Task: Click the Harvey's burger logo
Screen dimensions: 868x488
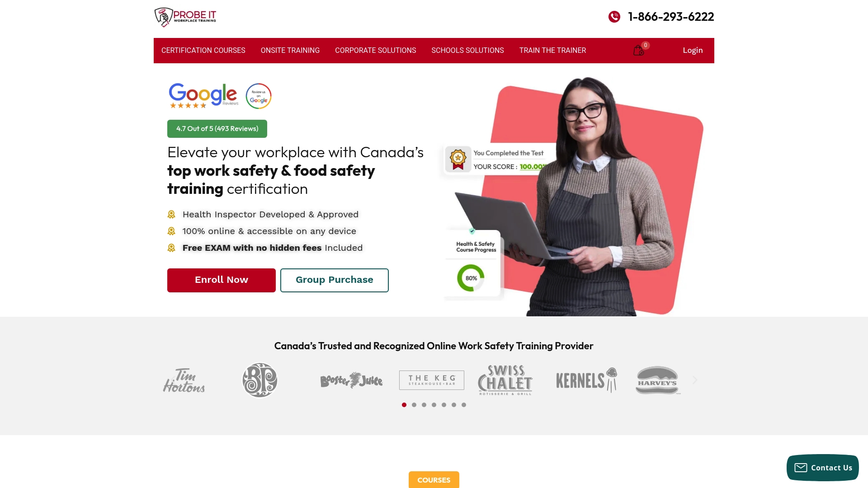Action: pyautogui.click(x=658, y=380)
